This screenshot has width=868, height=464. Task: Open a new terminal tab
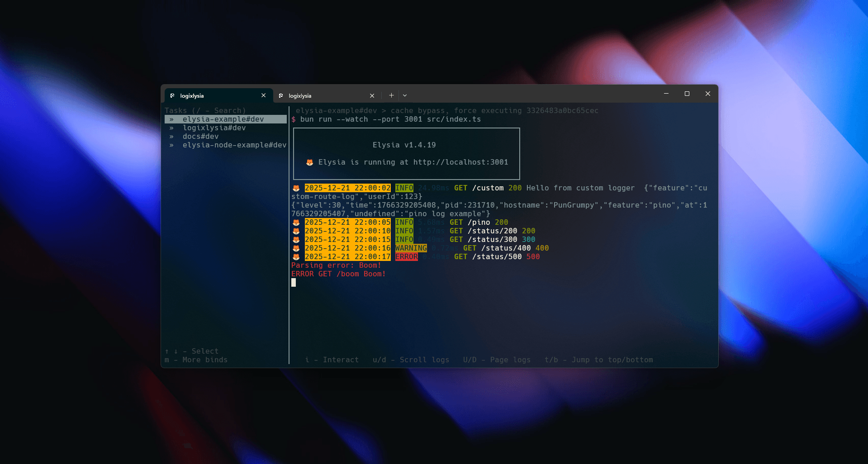click(x=391, y=95)
